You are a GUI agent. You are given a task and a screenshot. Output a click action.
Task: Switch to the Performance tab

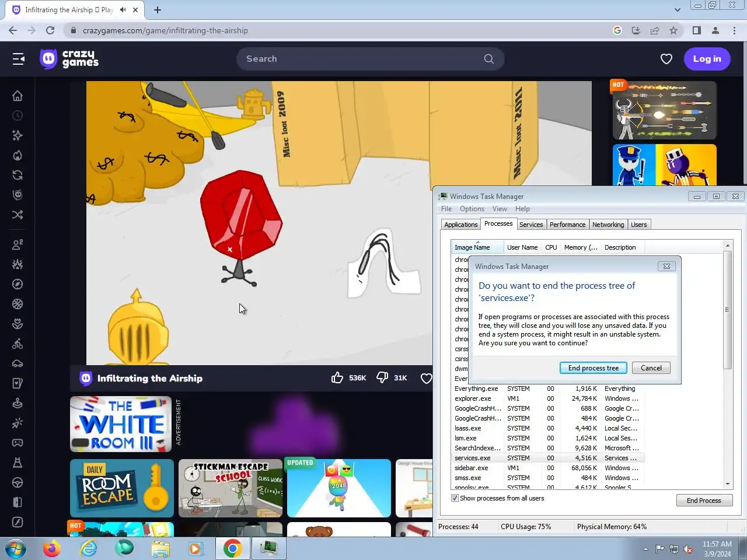(567, 225)
